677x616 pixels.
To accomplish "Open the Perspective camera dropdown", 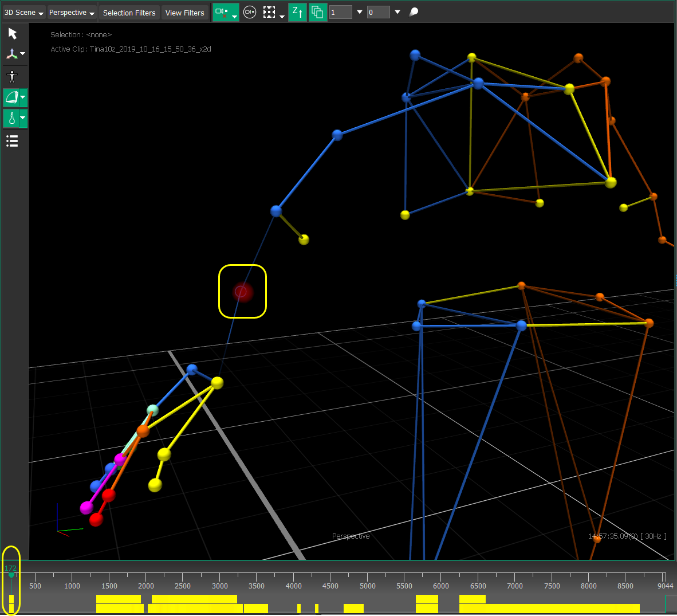I will pyautogui.click(x=72, y=13).
